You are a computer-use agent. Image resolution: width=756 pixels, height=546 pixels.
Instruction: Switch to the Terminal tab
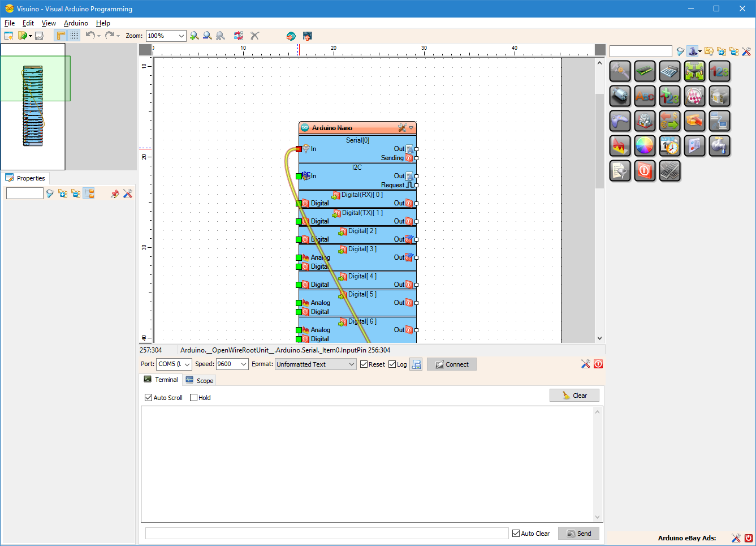click(161, 380)
